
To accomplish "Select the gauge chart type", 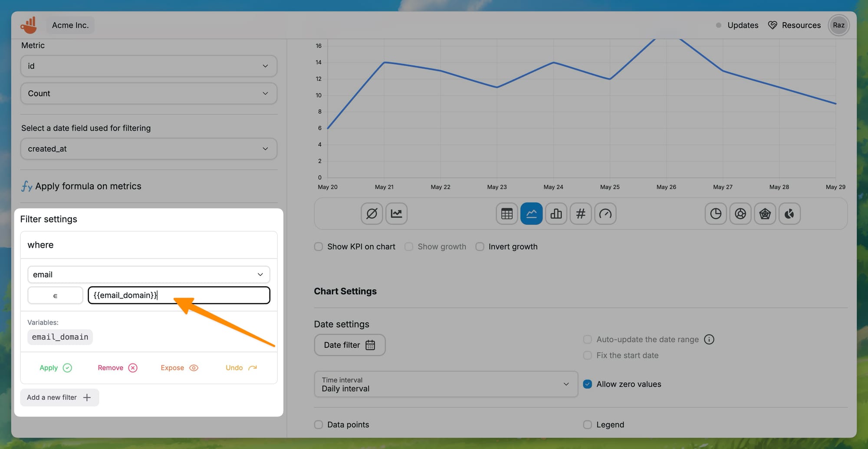I will pyautogui.click(x=605, y=213).
